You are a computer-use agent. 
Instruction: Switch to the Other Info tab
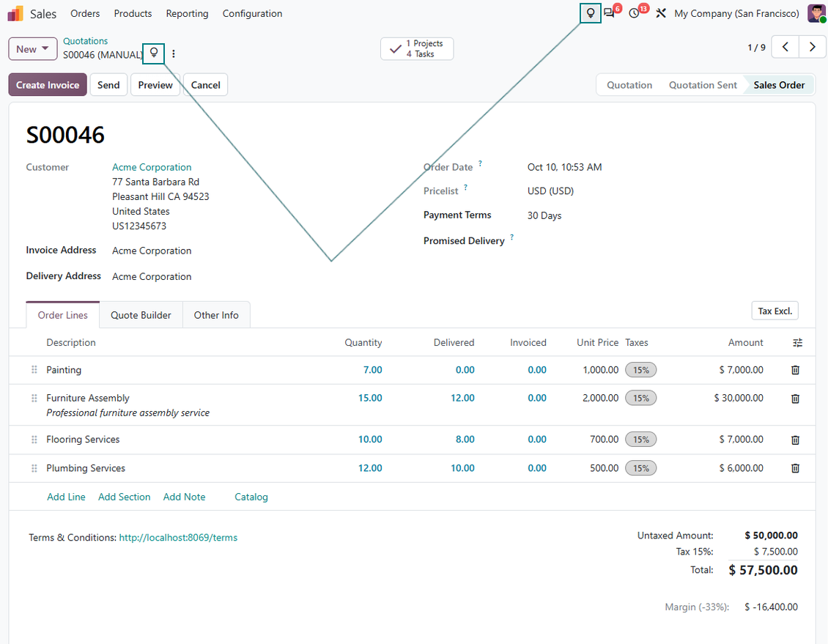[216, 315]
